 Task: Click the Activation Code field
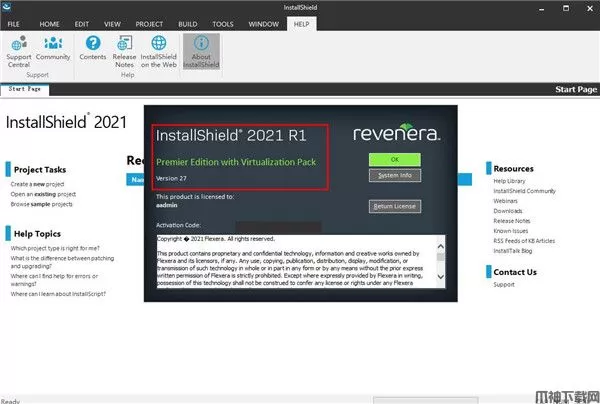coord(278,226)
